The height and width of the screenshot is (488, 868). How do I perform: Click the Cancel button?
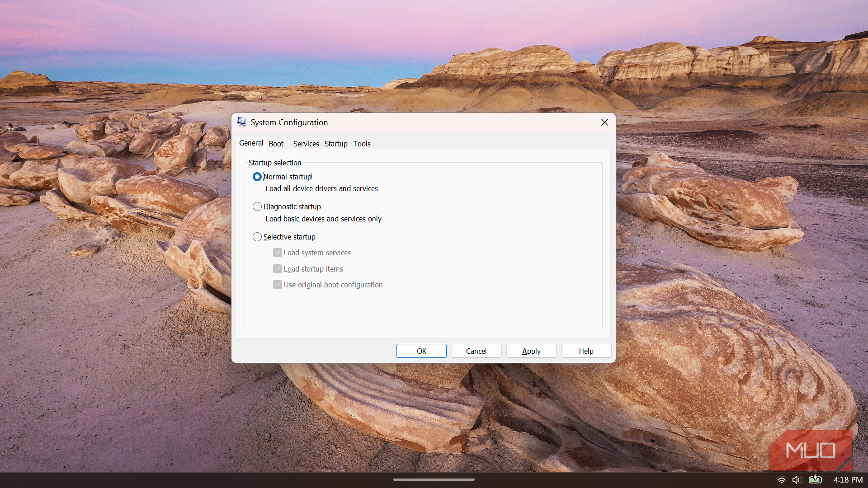click(x=476, y=351)
